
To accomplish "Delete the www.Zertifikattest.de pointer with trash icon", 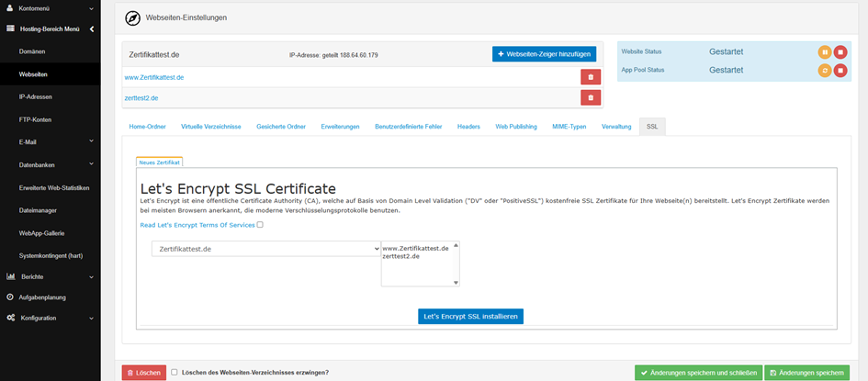I will (x=591, y=77).
